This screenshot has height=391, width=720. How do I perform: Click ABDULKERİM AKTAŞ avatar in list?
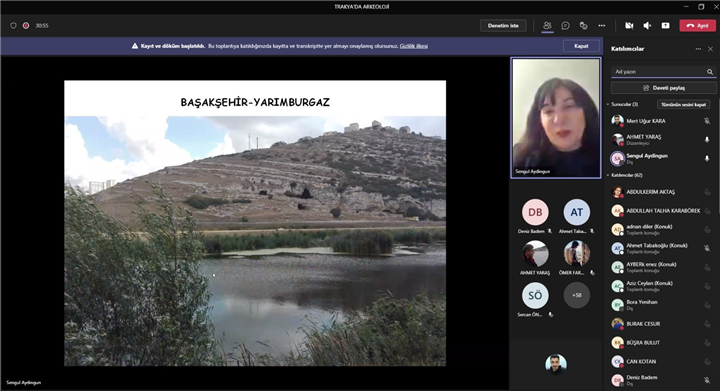click(618, 192)
